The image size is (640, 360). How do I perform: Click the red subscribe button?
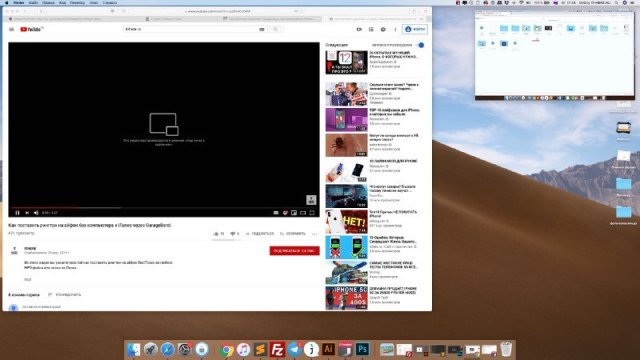click(294, 251)
